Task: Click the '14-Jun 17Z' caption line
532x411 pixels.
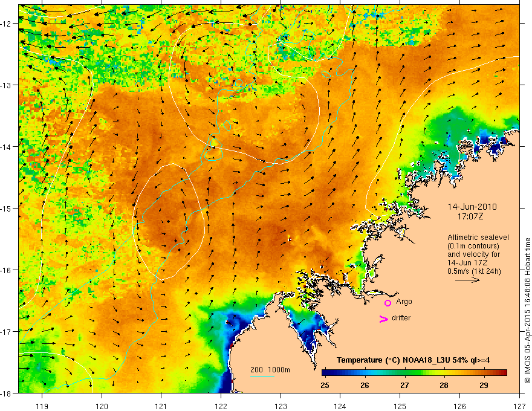Action: [x=467, y=263]
